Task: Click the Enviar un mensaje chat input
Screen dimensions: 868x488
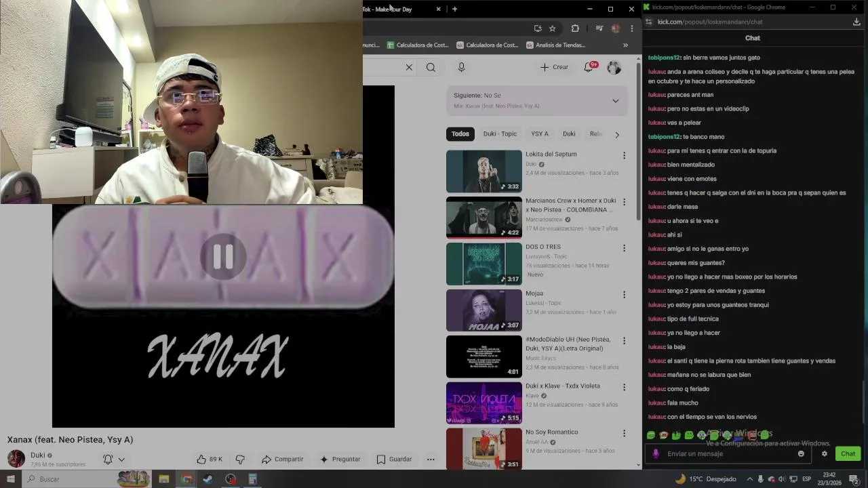Action: point(729,453)
